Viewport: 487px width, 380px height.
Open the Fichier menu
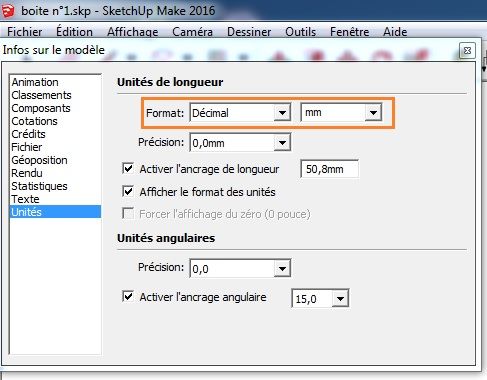(24, 32)
